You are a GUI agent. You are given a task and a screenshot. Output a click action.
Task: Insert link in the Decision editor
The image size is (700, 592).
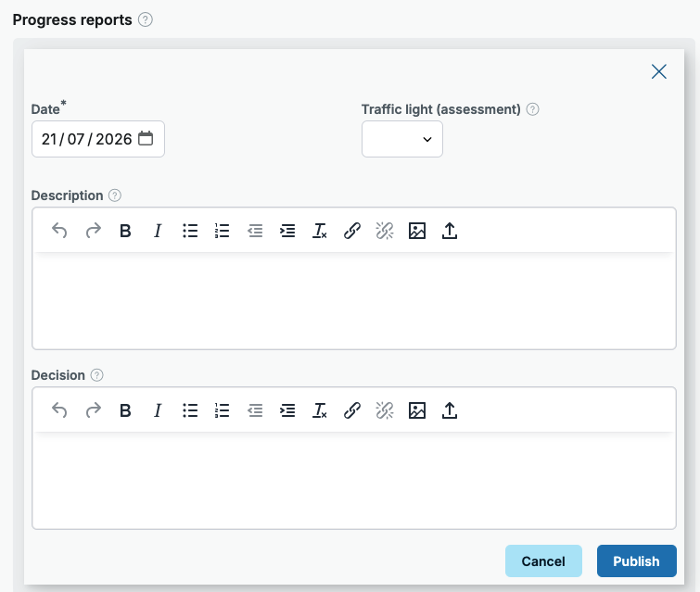[352, 410]
